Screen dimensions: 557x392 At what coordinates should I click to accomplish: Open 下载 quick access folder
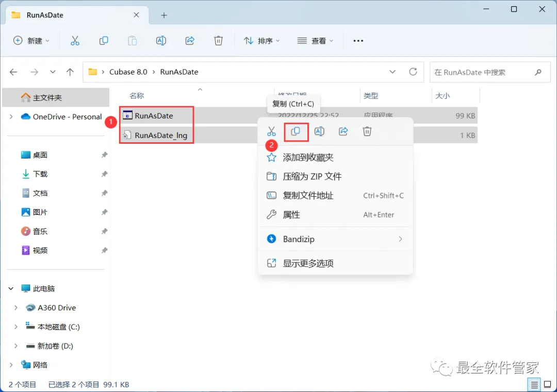click(x=40, y=174)
